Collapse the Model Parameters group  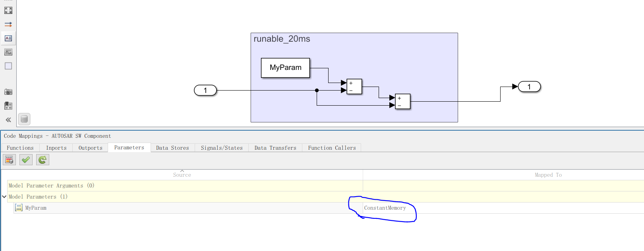(x=4, y=197)
